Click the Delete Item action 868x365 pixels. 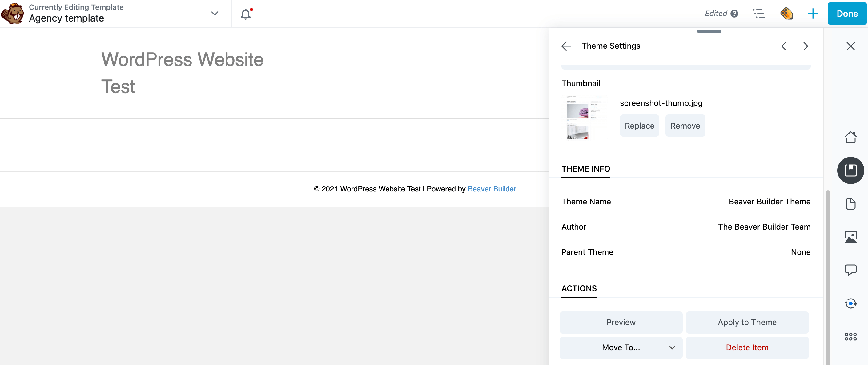[747, 347]
